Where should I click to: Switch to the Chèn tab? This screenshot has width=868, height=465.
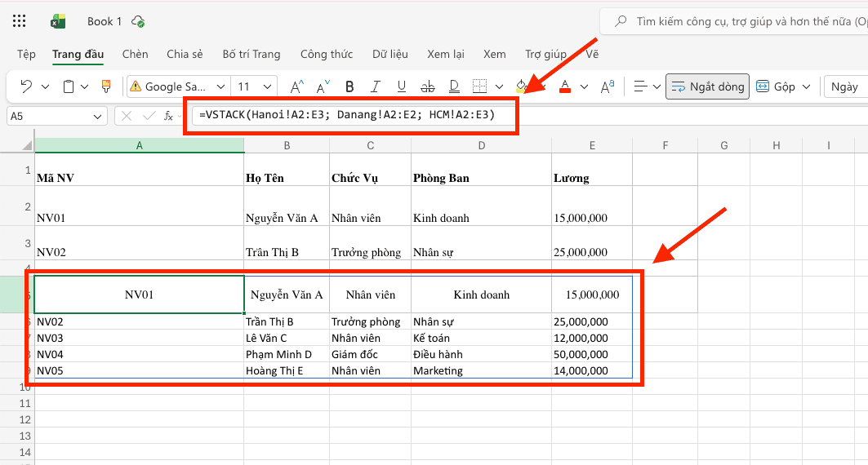135,54
